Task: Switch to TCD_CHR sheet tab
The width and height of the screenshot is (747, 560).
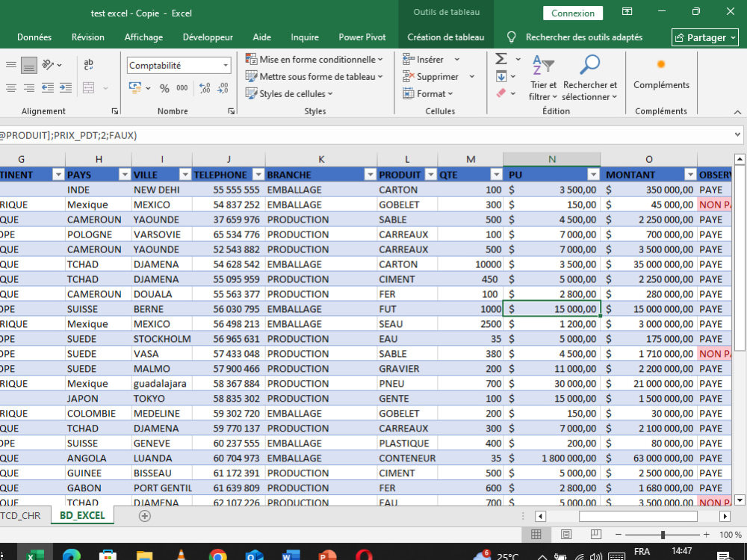Action: [22, 516]
